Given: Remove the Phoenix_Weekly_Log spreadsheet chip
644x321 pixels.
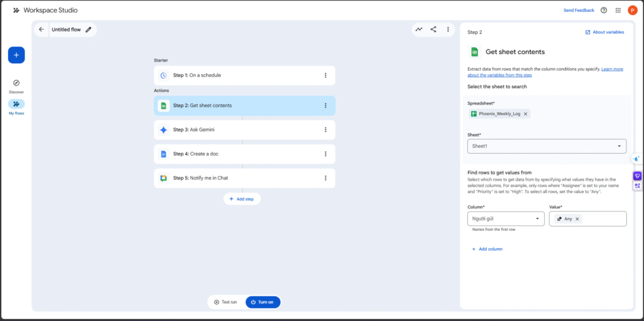Looking at the screenshot, I should 525,114.
